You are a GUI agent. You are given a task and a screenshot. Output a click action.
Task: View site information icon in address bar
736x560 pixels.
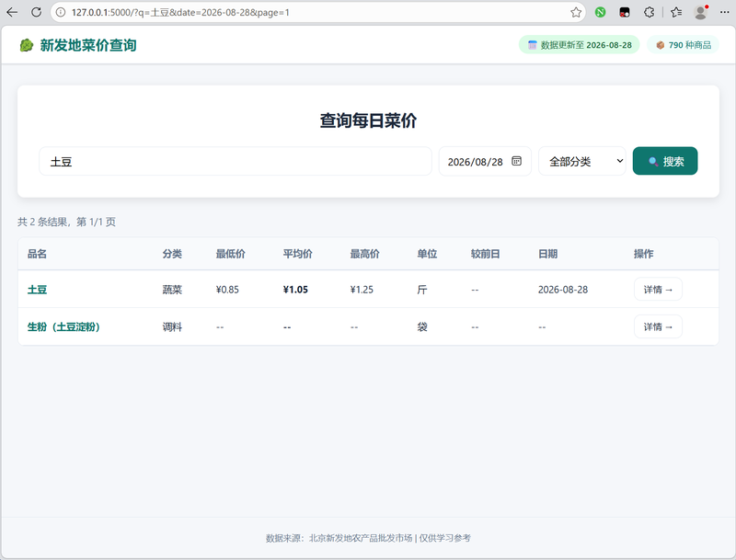point(61,12)
